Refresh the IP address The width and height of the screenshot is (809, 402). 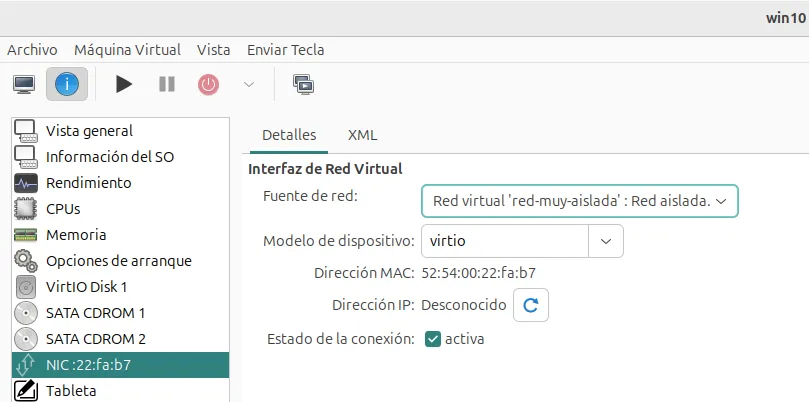pos(531,305)
